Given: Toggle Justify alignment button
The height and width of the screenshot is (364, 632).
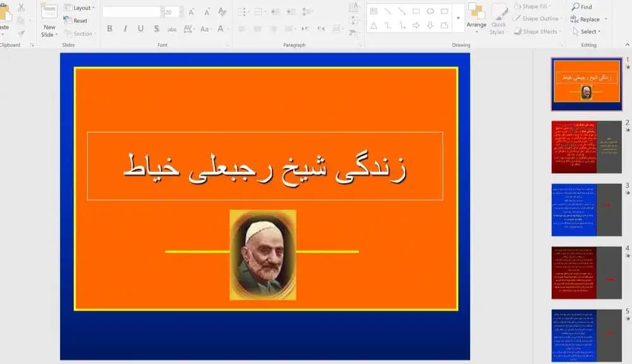Looking at the screenshot, I should point(289,28).
